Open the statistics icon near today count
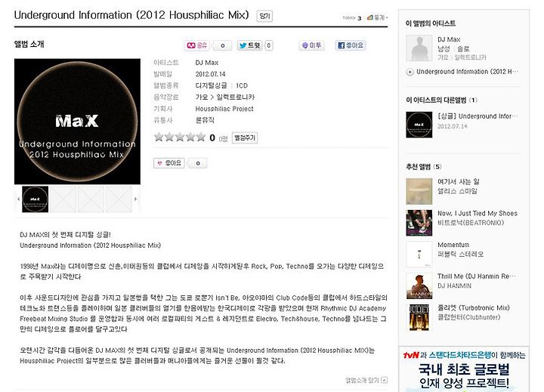Viewport: 544px width, 392px height. tap(377, 17)
